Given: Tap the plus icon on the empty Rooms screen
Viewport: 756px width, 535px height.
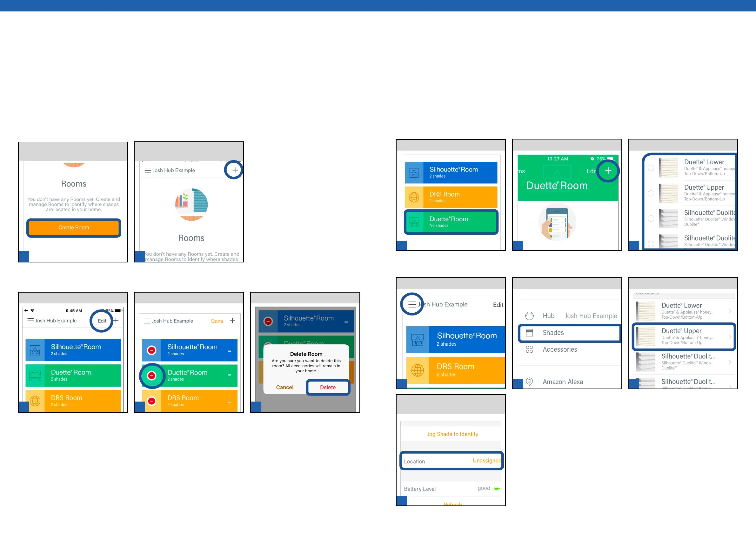Looking at the screenshot, I should pyautogui.click(x=235, y=170).
